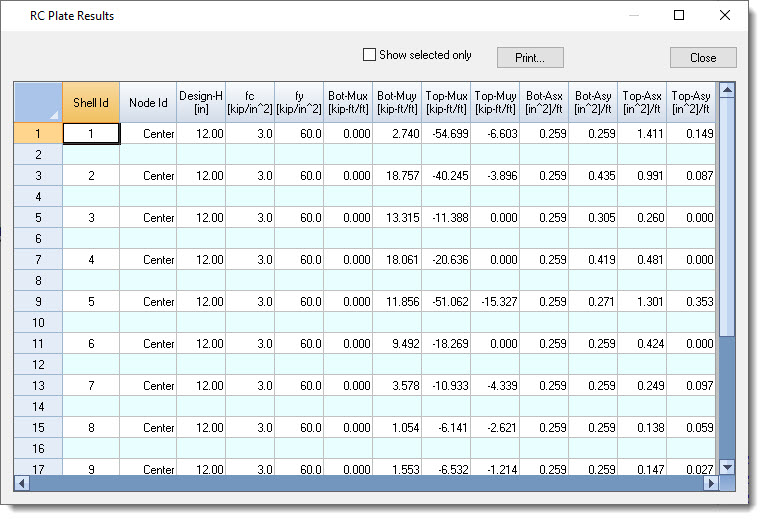Select row header number 11
The width and height of the screenshot is (764, 520).
[x=38, y=343]
